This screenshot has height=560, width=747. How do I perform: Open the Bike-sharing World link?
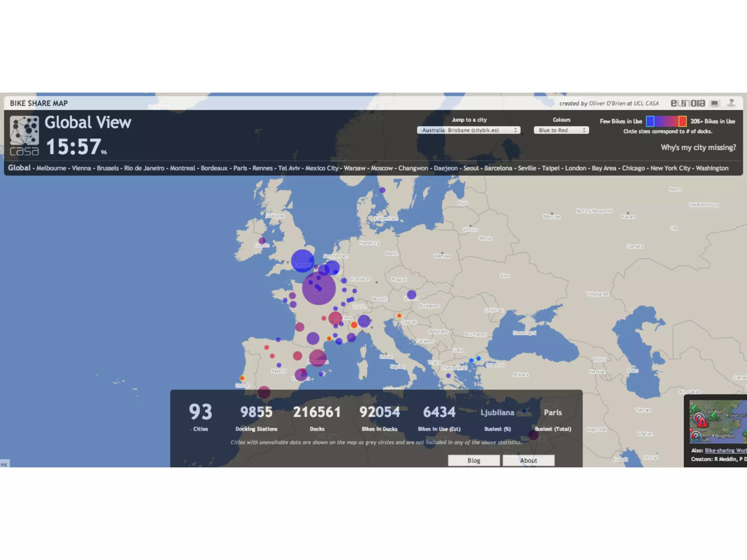click(725, 450)
